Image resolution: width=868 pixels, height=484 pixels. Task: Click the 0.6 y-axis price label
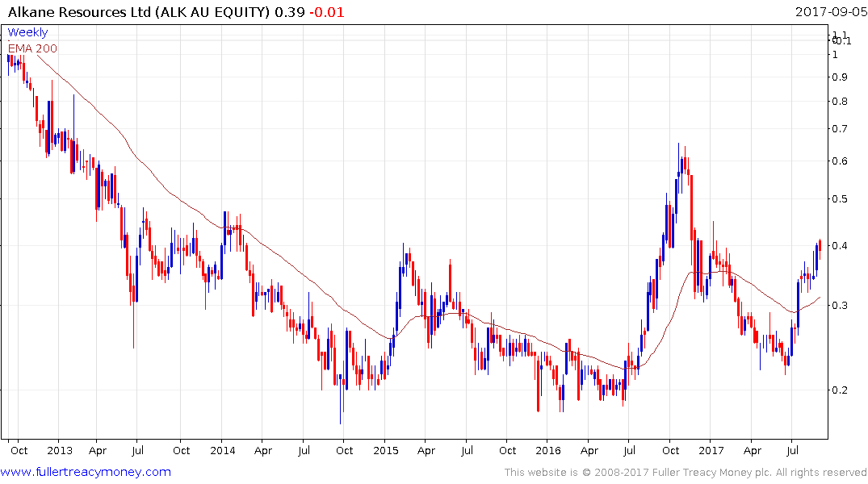click(x=840, y=161)
